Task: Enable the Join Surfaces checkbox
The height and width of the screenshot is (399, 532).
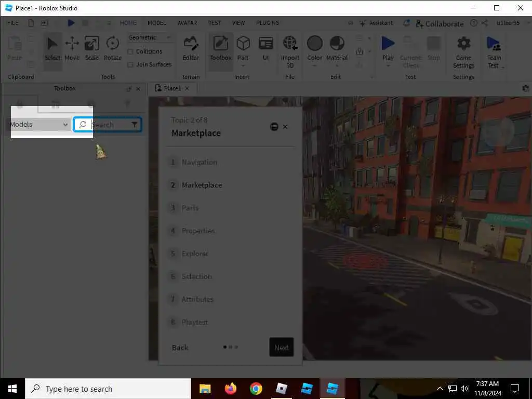Action: click(130, 64)
